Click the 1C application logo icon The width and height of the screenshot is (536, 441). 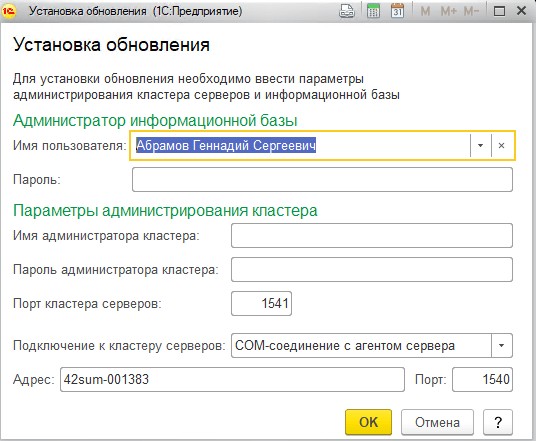point(8,11)
